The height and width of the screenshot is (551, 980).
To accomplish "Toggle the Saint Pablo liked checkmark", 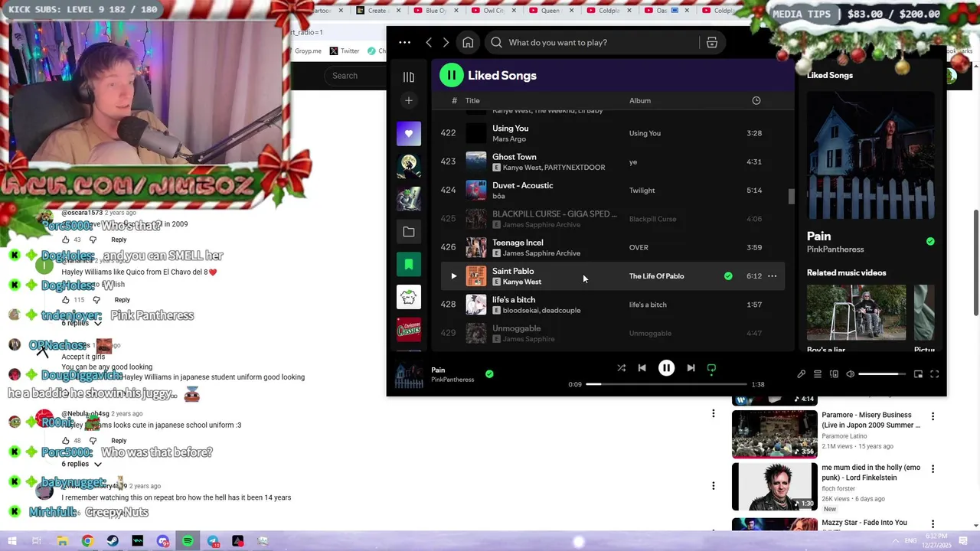I will [x=728, y=276].
